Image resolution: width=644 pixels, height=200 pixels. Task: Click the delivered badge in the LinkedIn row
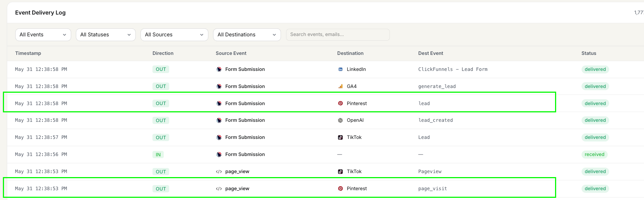595,69
